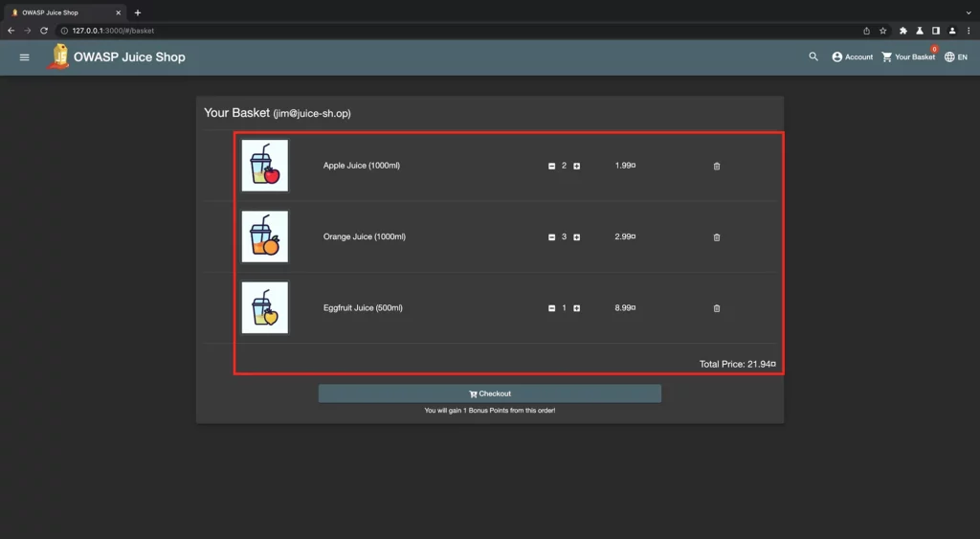Bookmark the page with star icon
The image size is (980, 539).
(x=882, y=31)
